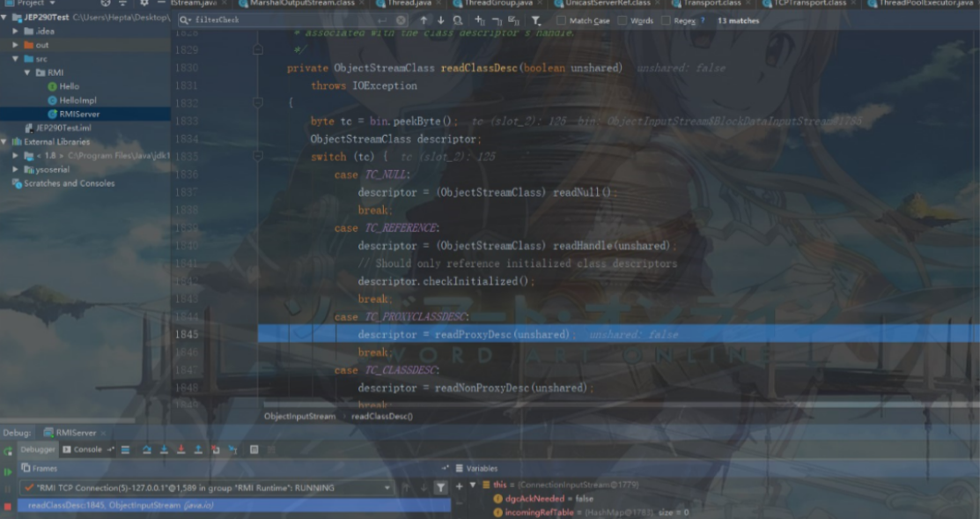
Task: Add new watch plus icon
Action: tap(460, 486)
